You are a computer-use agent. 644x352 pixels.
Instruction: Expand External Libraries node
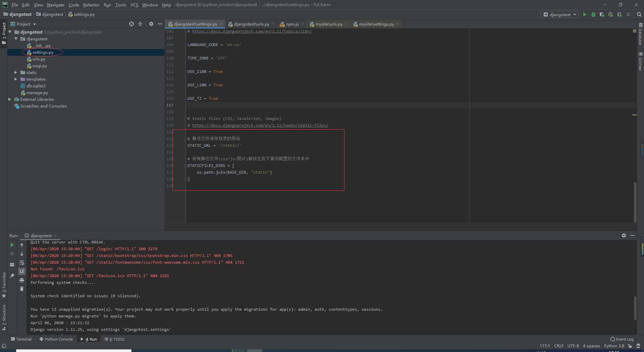[10, 99]
